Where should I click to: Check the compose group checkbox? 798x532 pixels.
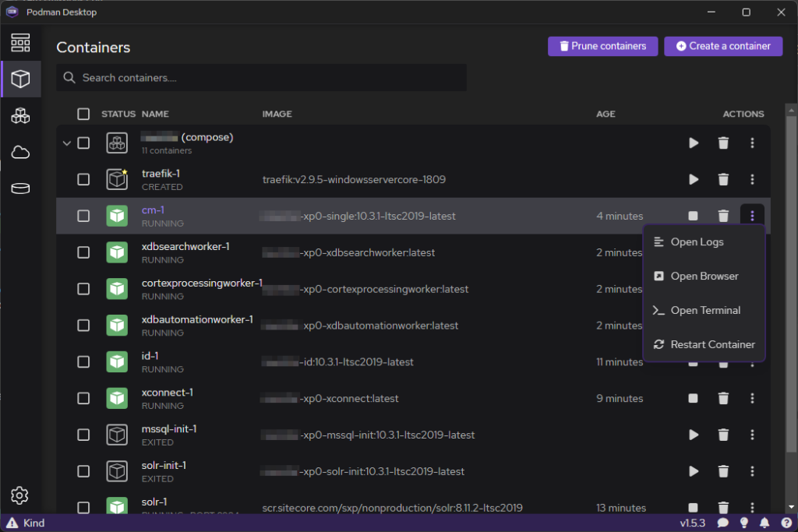pyautogui.click(x=83, y=143)
